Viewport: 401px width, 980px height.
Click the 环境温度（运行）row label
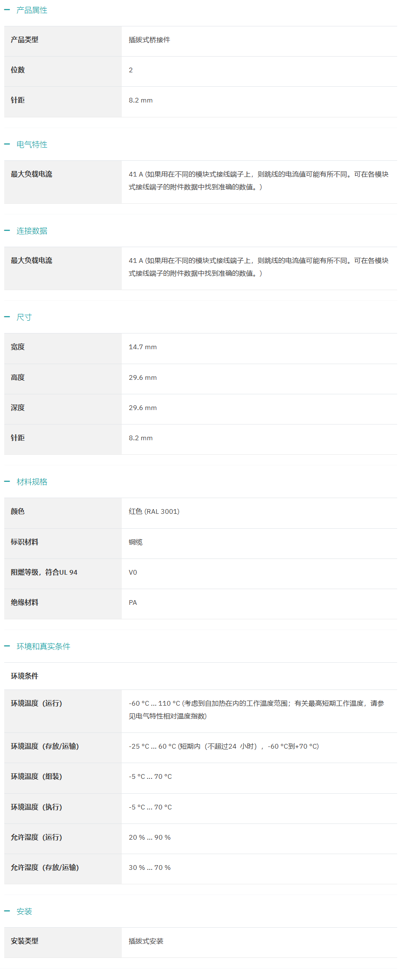tap(37, 704)
